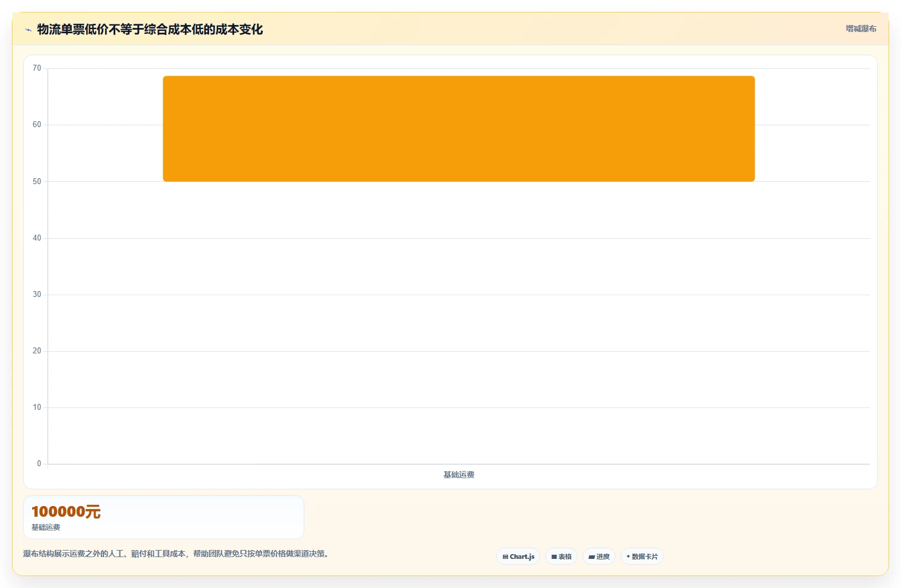Click the header icon beside the title

pos(28,30)
